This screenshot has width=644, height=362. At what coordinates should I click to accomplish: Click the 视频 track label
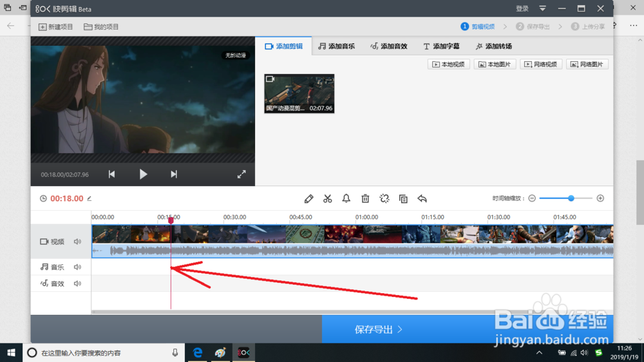tap(52, 242)
